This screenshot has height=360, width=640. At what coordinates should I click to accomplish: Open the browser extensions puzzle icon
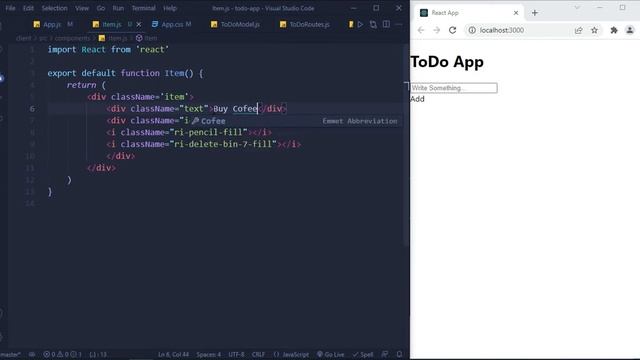pos(614,30)
